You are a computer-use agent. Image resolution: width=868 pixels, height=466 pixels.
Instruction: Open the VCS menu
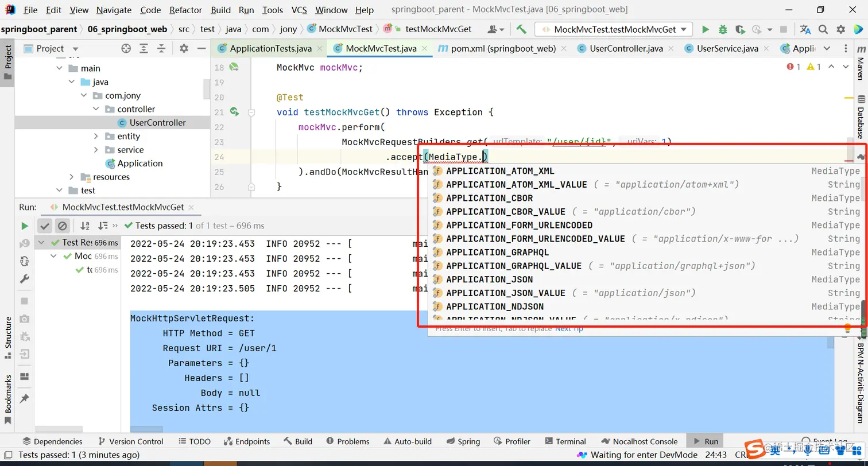[299, 10]
